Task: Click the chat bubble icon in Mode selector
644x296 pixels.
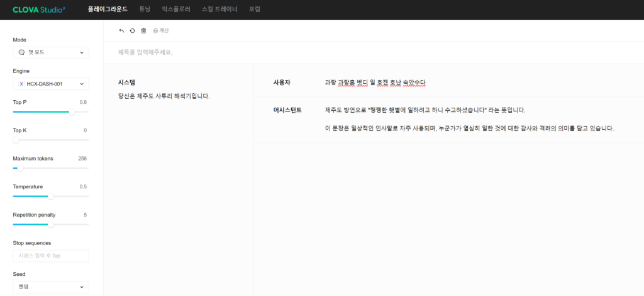Action: 21,53
